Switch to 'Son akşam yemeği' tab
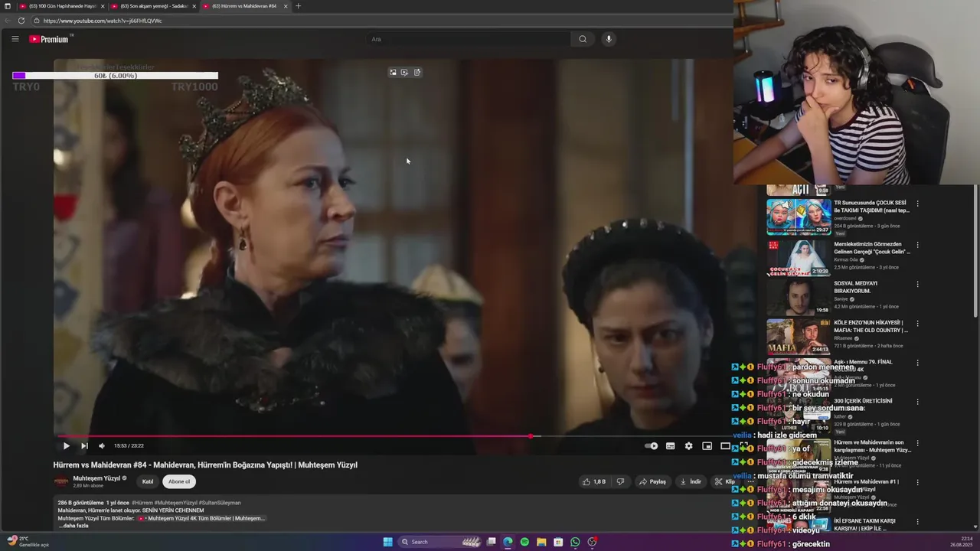 [x=153, y=6]
